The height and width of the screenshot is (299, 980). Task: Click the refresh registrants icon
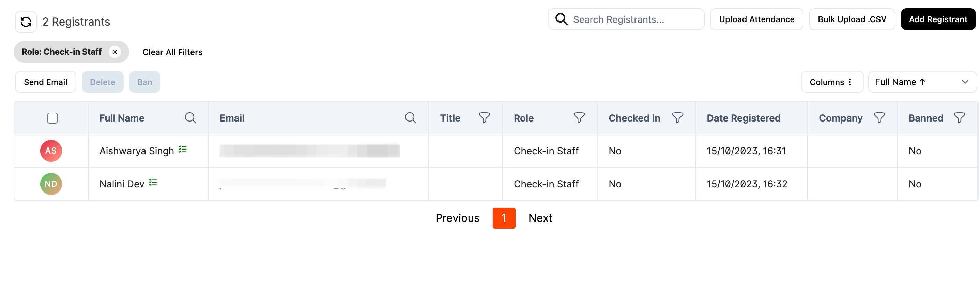point(26,22)
